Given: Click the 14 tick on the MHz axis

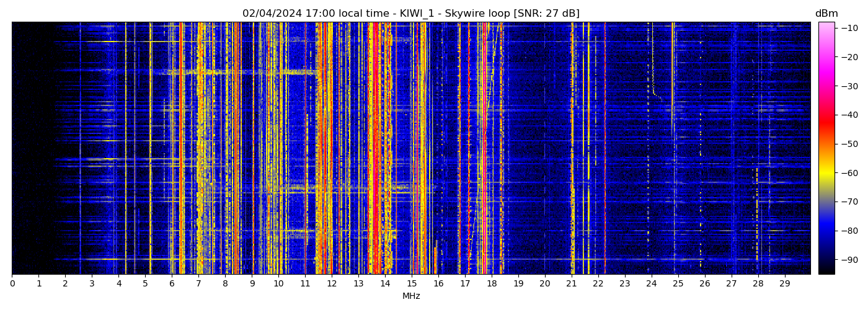Looking at the screenshot, I should (385, 284).
